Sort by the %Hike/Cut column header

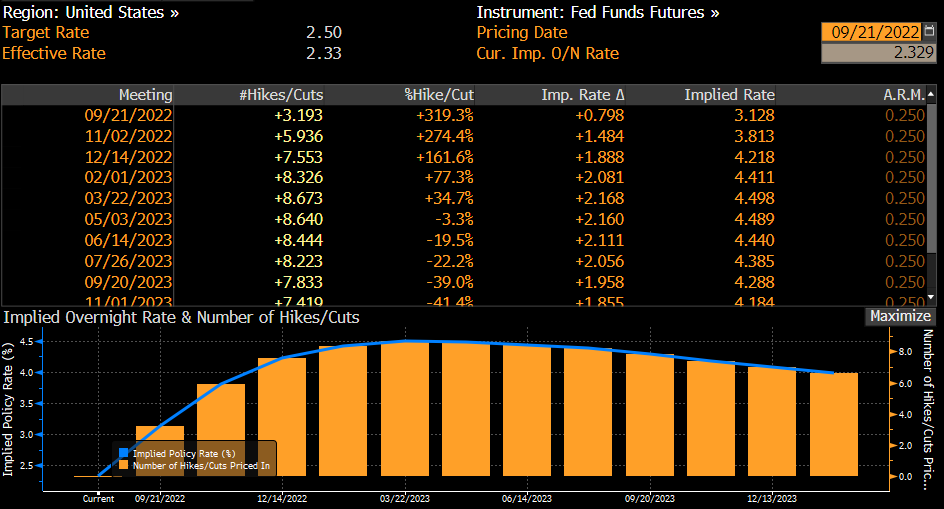pos(439,95)
